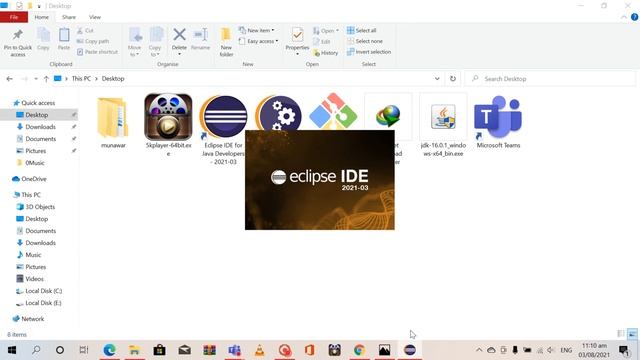Screen dimensions: 640x360
Task: Open VLC media player from taskbar
Action: click(259, 350)
